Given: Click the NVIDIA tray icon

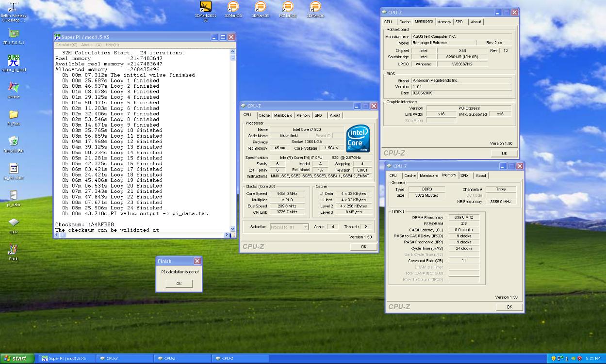Looking at the screenshot, I should point(573,359).
